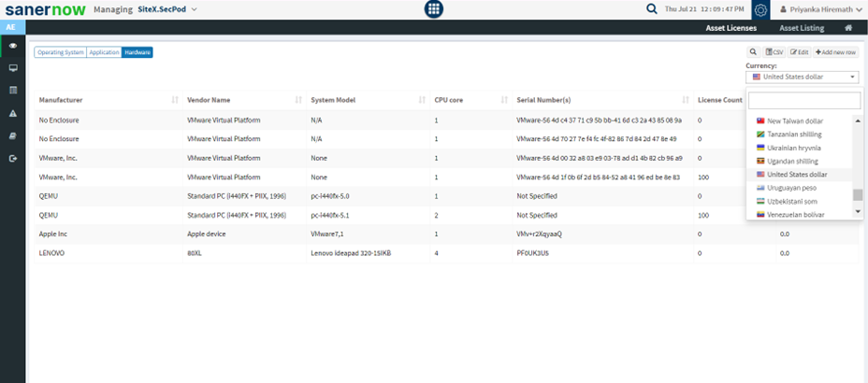Open the apps grid launcher icon
Viewport: 868px width, 383px height.
tap(433, 9)
